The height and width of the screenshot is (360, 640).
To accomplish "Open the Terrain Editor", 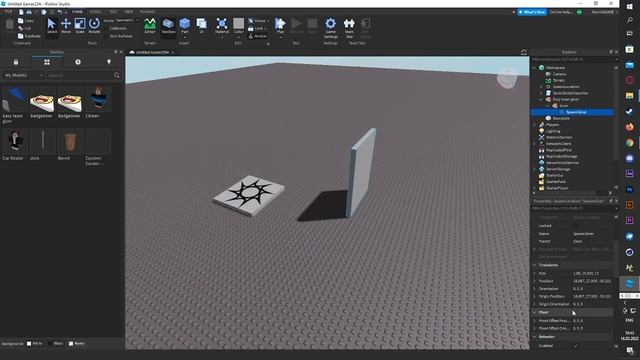I will [x=150, y=26].
